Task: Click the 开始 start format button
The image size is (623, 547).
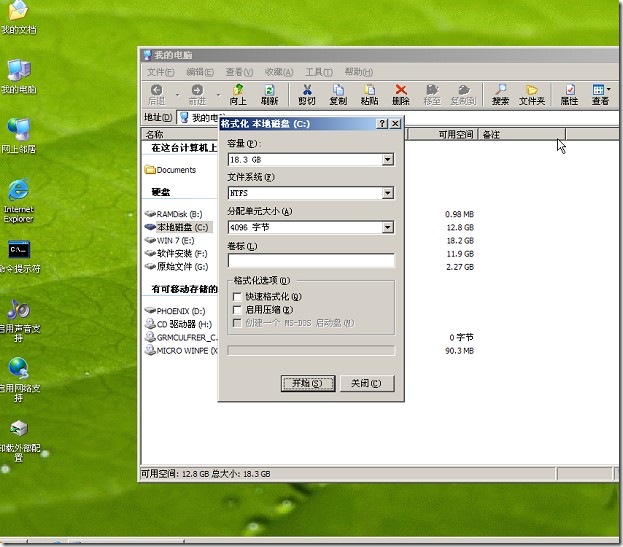Action: tap(308, 383)
